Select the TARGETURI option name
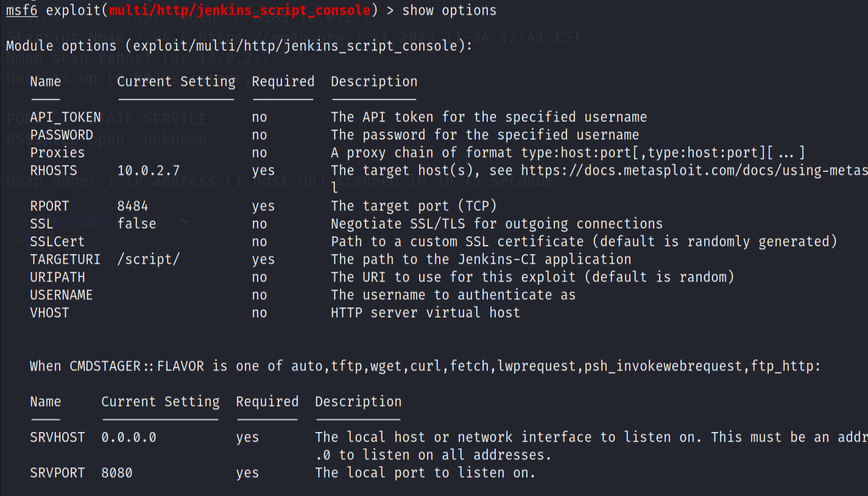The image size is (868, 496). pos(65,260)
